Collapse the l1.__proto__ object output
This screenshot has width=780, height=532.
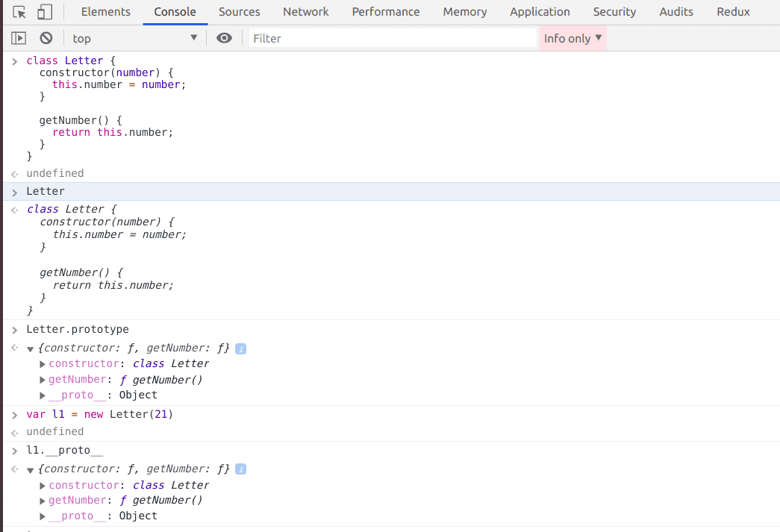tap(31, 470)
